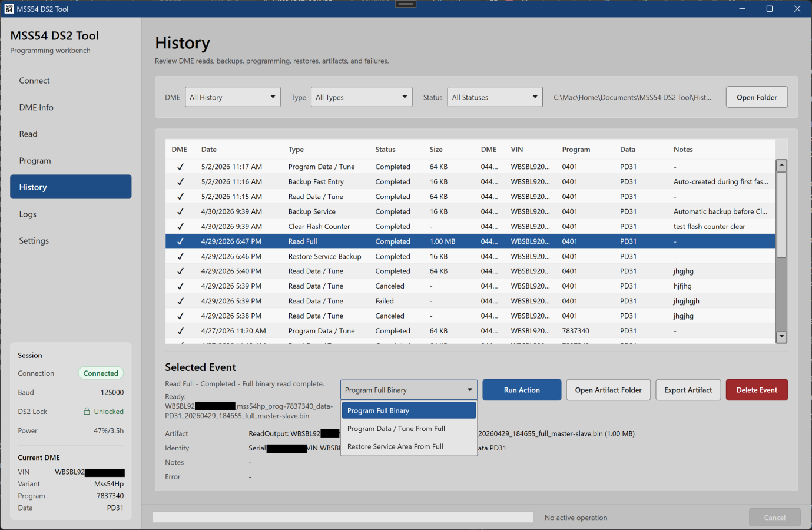The image size is (812, 530).
Task: Click the "Failed" status cell
Action: pos(385,302)
